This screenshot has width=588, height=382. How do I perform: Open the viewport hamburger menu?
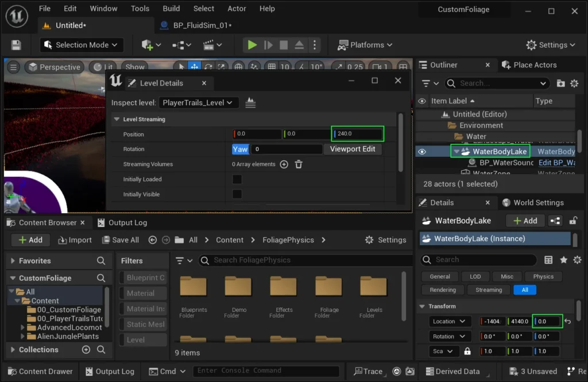(x=13, y=67)
